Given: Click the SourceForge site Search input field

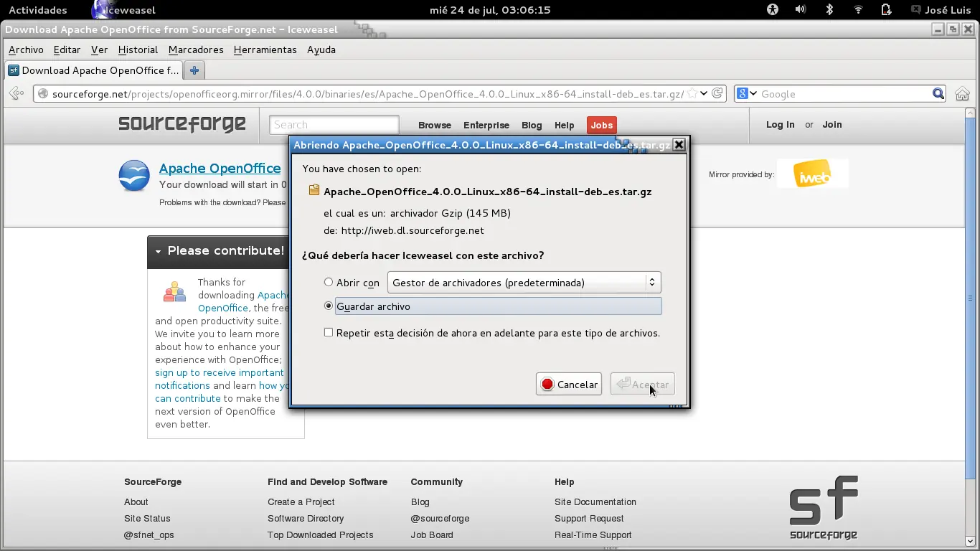Looking at the screenshot, I should 334,125.
